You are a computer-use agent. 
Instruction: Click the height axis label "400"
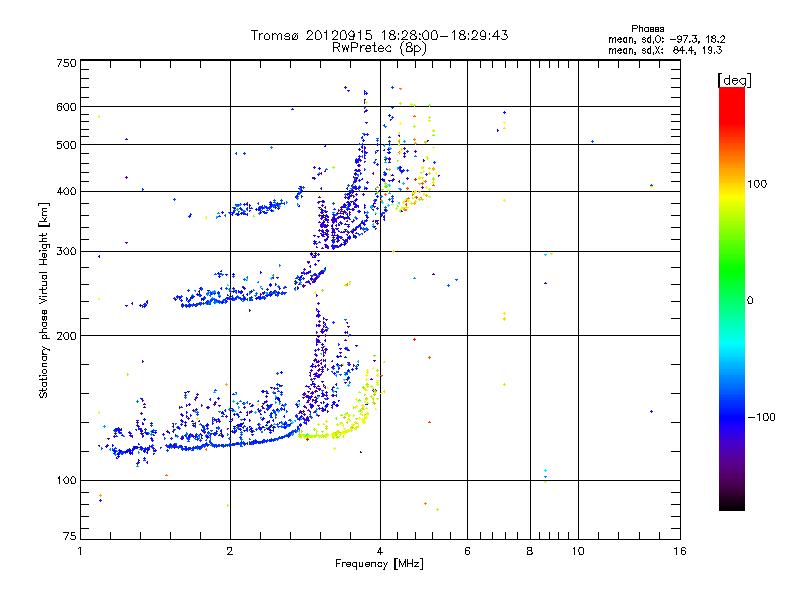pyautogui.click(x=67, y=191)
